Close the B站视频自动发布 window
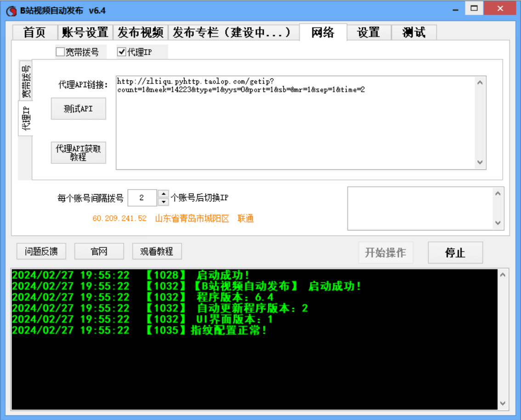 click(x=500, y=9)
